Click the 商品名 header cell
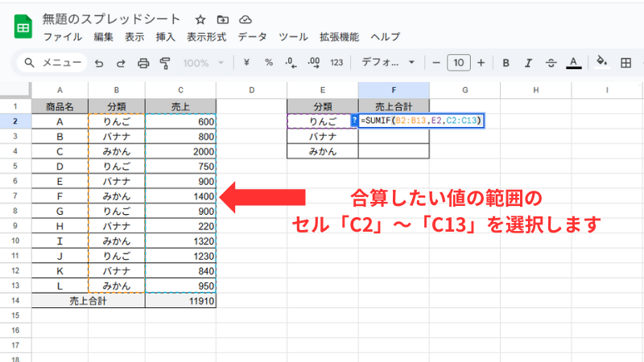Viewport: 644px width, 362px height. pyautogui.click(x=60, y=107)
